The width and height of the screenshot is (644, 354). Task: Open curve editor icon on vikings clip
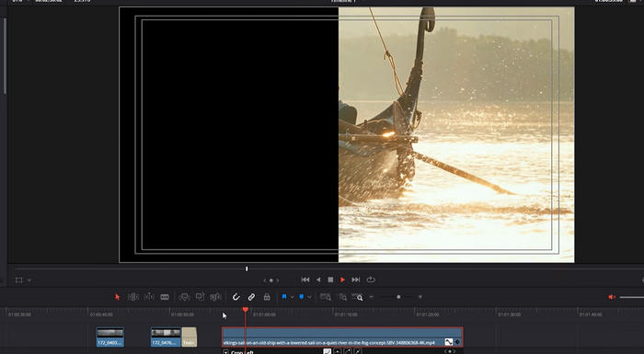pos(449,342)
